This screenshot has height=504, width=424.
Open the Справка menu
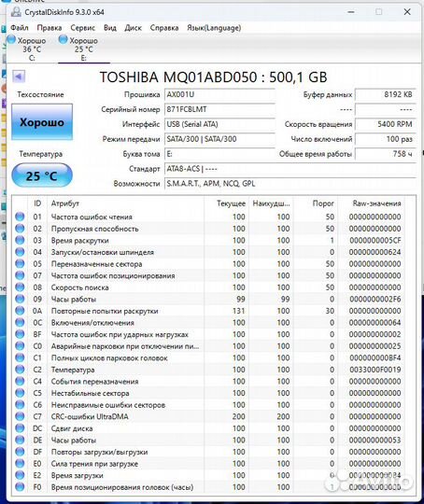[x=164, y=28]
